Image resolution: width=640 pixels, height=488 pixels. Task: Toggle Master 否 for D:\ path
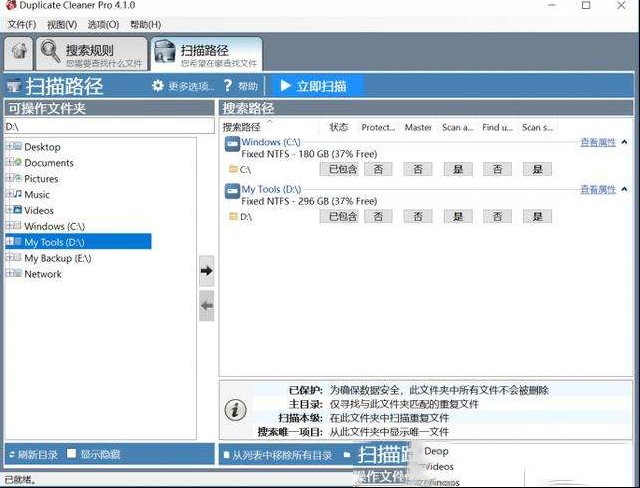pos(418,216)
